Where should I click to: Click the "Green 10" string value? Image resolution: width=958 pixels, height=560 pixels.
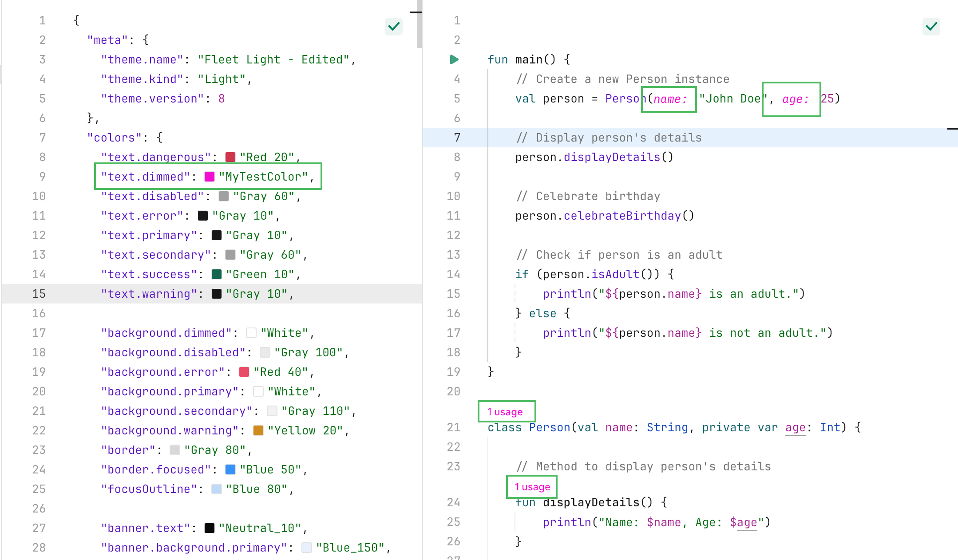click(260, 274)
